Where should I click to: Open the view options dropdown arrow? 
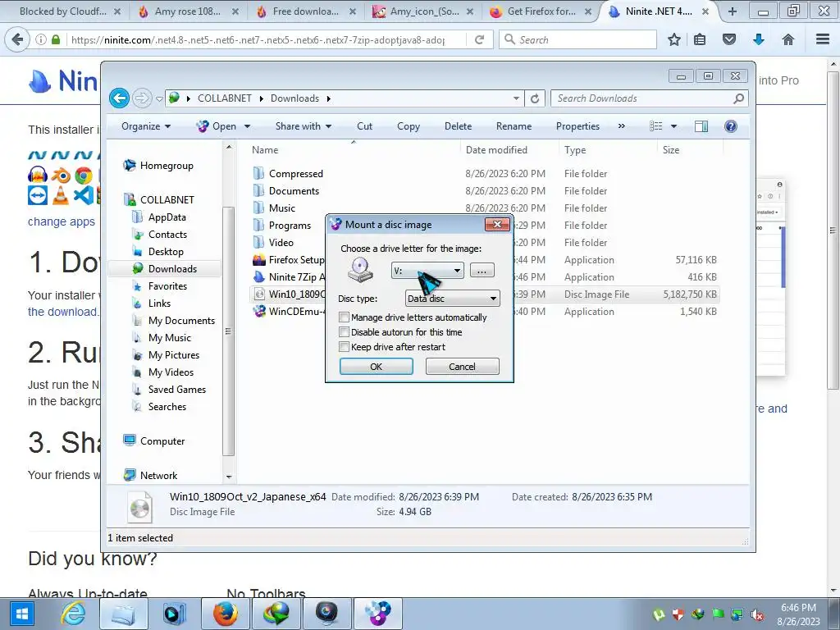(674, 126)
